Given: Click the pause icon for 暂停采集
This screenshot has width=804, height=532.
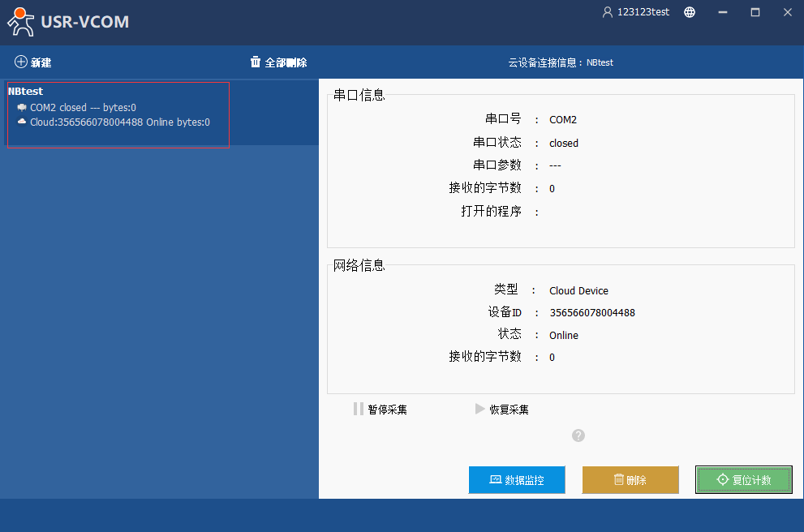Looking at the screenshot, I should click(x=359, y=409).
